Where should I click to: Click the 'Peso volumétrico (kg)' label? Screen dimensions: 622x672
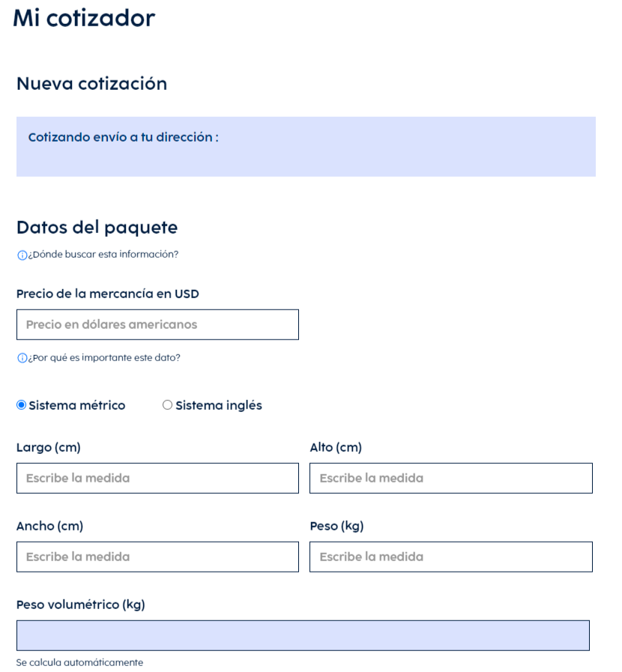click(81, 605)
